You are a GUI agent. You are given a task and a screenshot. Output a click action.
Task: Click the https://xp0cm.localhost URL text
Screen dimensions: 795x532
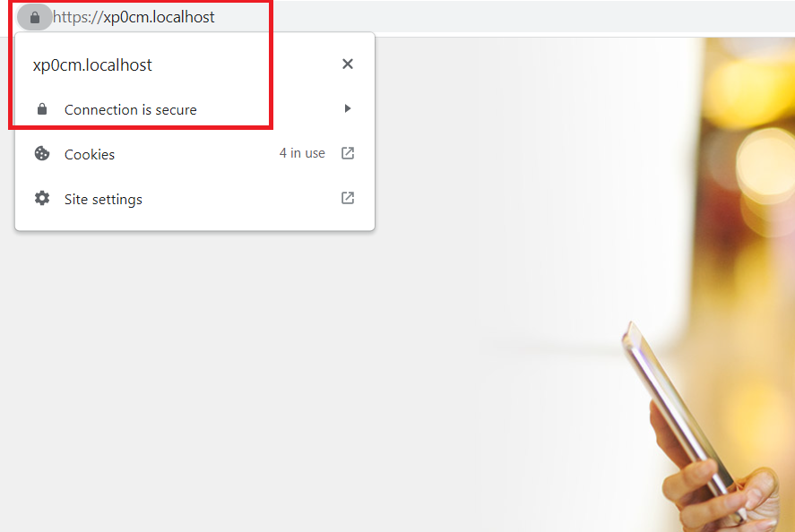click(x=134, y=17)
